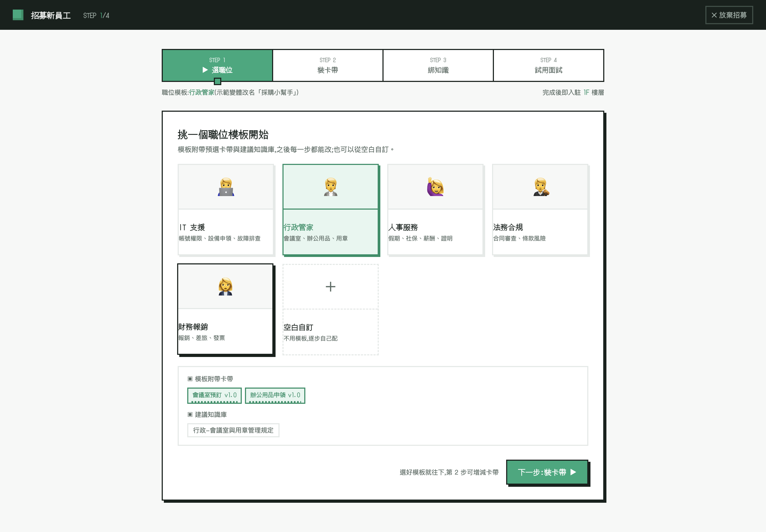Go to STEP 4 試用面試 tab
The image size is (766, 532).
[548, 65]
